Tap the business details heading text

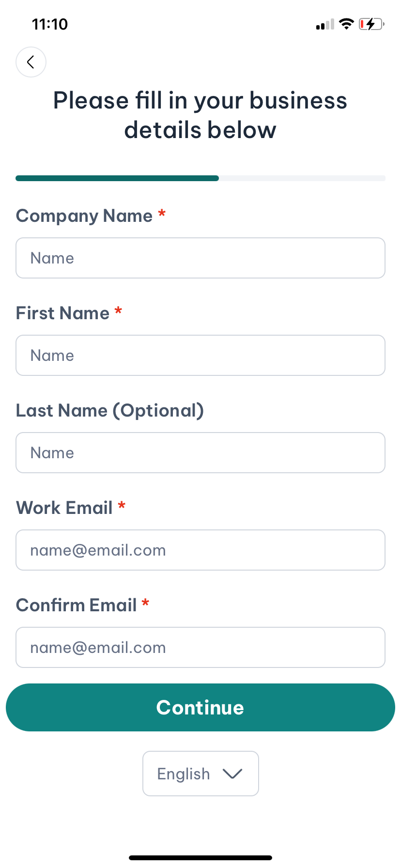(200, 115)
